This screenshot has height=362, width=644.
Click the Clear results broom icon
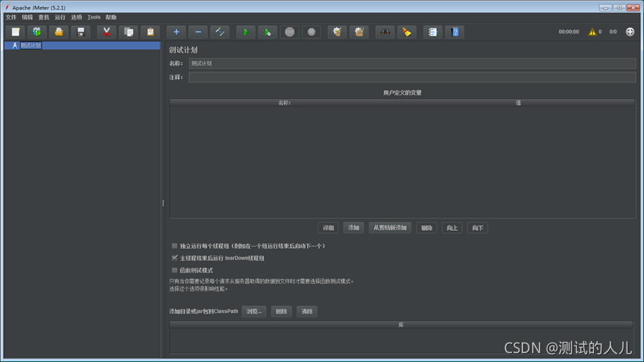tap(337, 32)
